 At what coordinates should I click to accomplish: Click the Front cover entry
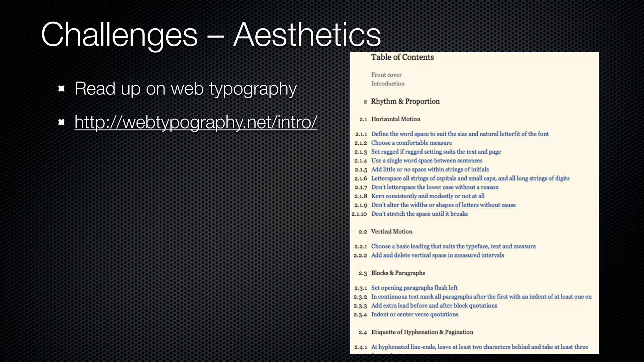click(x=386, y=75)
